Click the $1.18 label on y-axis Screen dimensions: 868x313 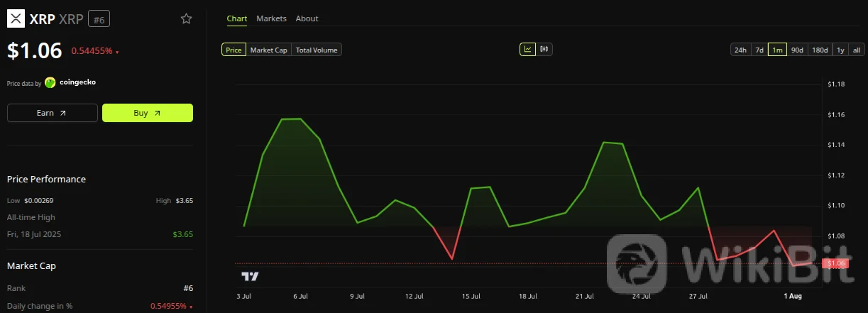(x=836, y=84)
